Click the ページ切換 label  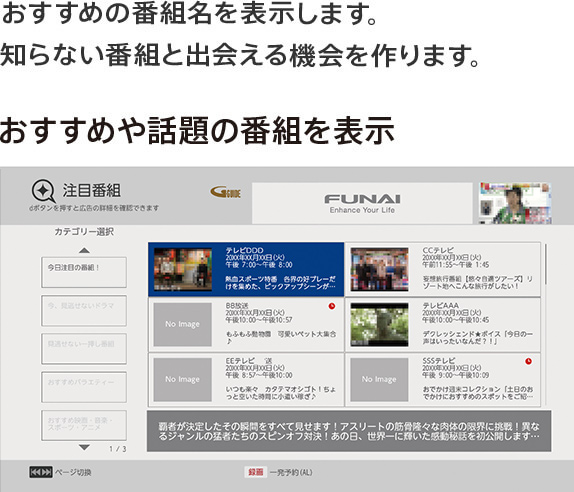(x=73, y=473)
